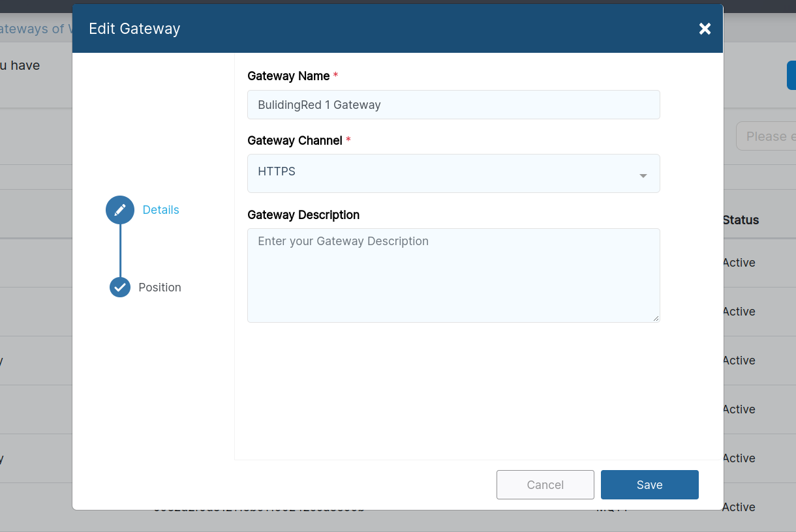Viewport: 796px width, 532px height.
Task: Close the Edit Gateway dialog with the X icon
Action: click(x=705, y=29)
